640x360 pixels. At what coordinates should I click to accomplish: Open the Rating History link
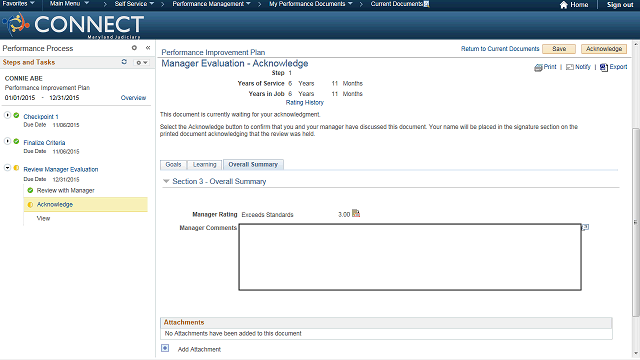click(304, 102)
